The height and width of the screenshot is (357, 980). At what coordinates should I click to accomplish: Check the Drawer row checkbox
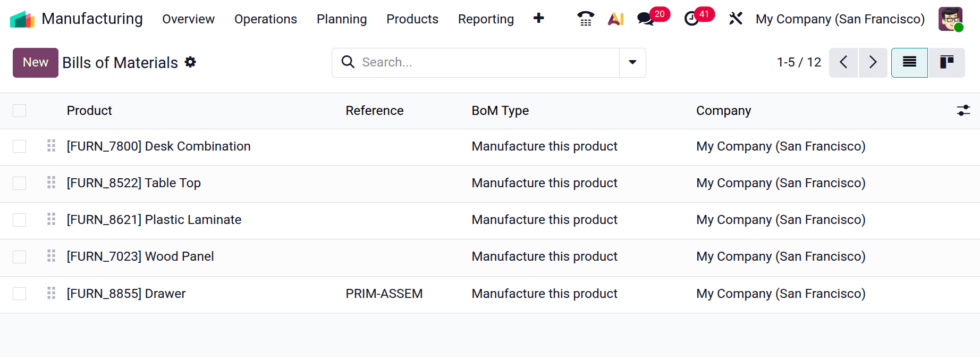(x=20, y=294)
